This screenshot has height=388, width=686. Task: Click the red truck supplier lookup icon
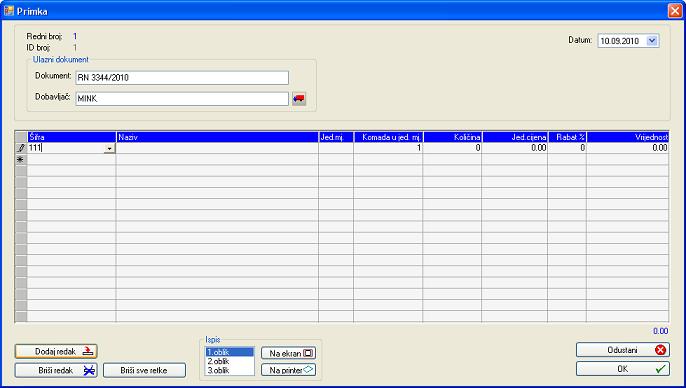[299, 99]
